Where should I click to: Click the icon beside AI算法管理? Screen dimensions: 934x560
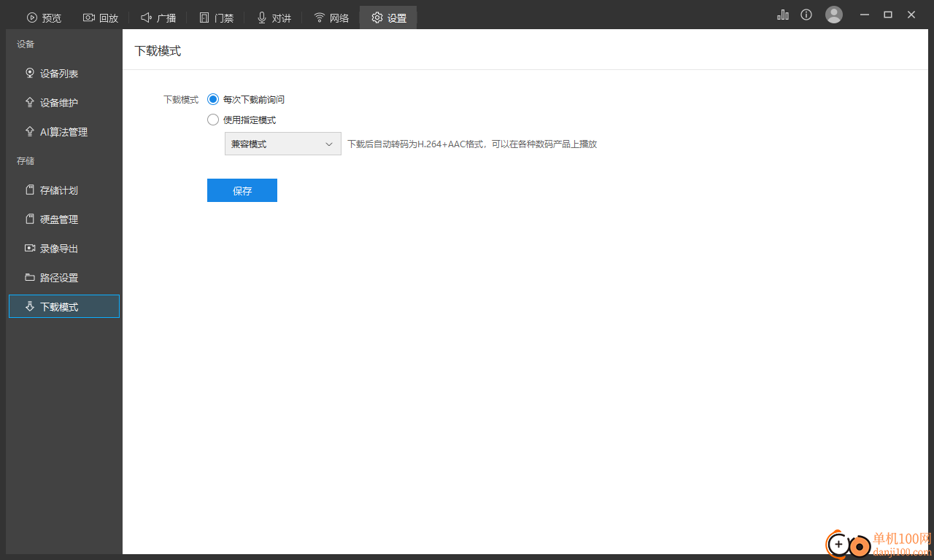coord(30,131)
